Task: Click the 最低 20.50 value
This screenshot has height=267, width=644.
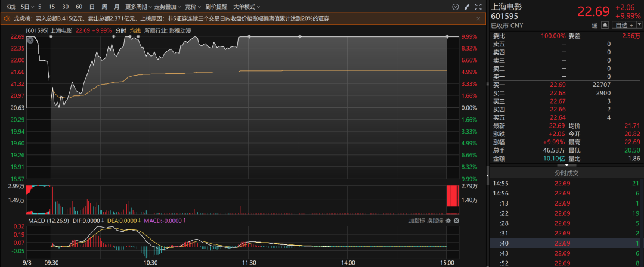Action: [632, 151]
